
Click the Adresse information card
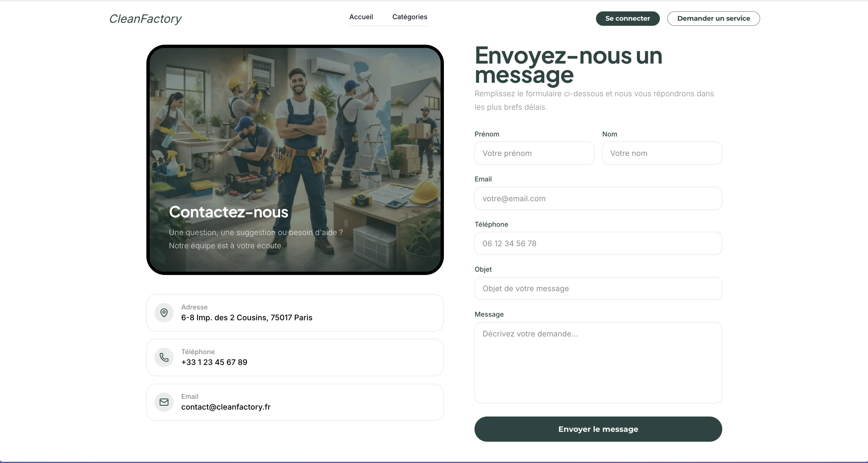[295, 313]
